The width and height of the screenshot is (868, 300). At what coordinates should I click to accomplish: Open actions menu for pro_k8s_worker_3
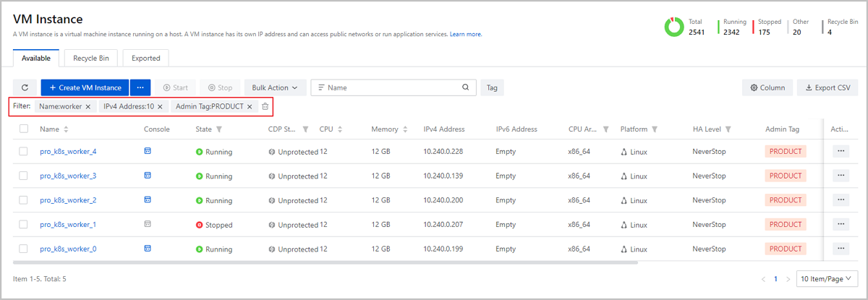pyautogui.click(x=841, y=176)
